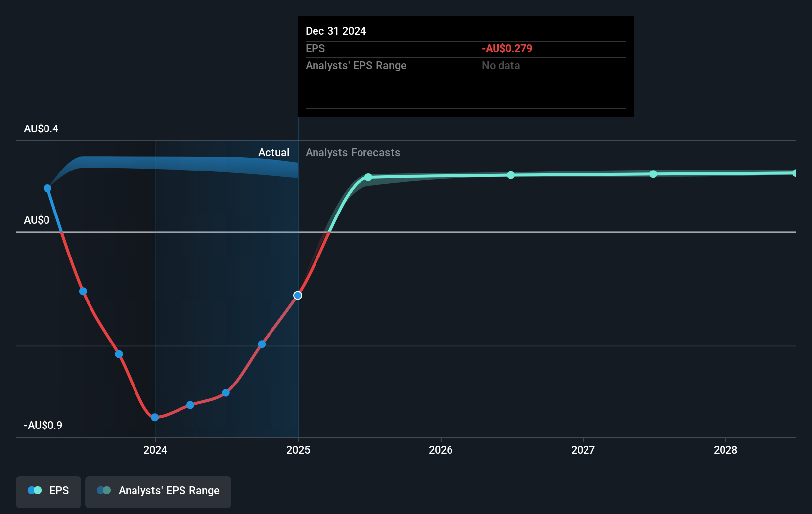The image size is (812, 514).
Task: Click the first blue EPS data point
Action: pos(47,188)
